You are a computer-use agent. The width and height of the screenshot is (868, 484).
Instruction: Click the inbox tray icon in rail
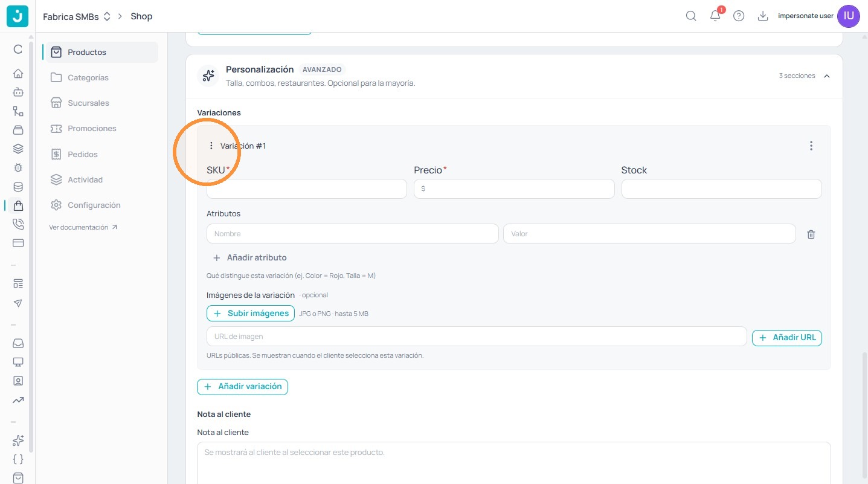[18, 343]
